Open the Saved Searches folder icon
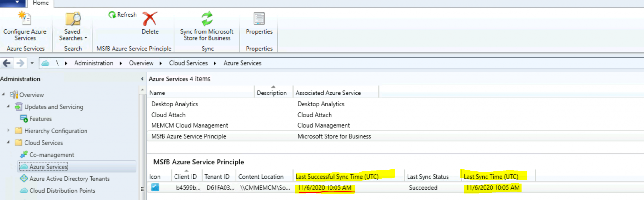Viewport: 644px width, 200px height. (x=73, y=19)
